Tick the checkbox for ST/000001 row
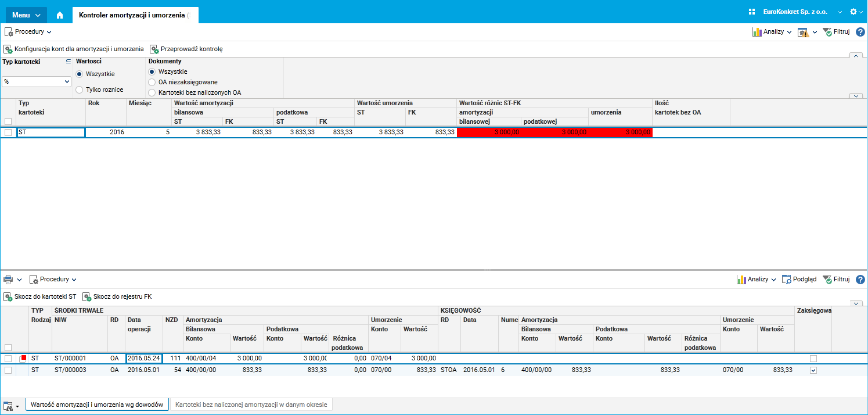Screen dimensions: 868x415 [x=8, y=359]
